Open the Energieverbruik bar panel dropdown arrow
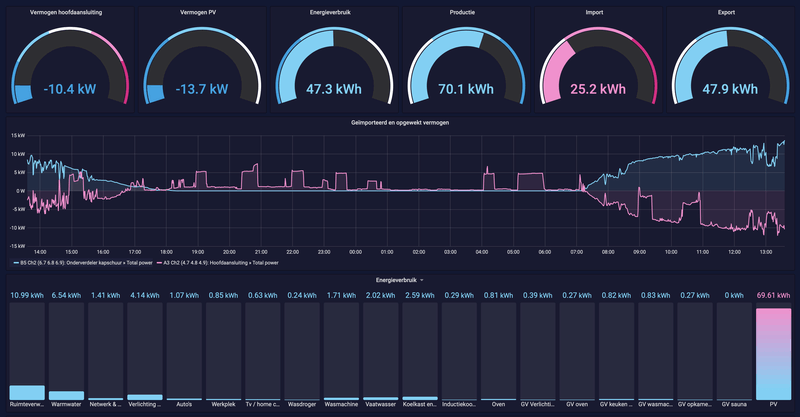800x417 pixels. point(421,280)
